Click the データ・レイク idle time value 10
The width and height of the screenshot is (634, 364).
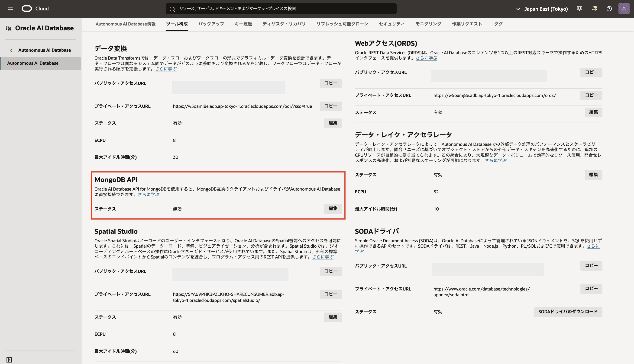(436, 209)
